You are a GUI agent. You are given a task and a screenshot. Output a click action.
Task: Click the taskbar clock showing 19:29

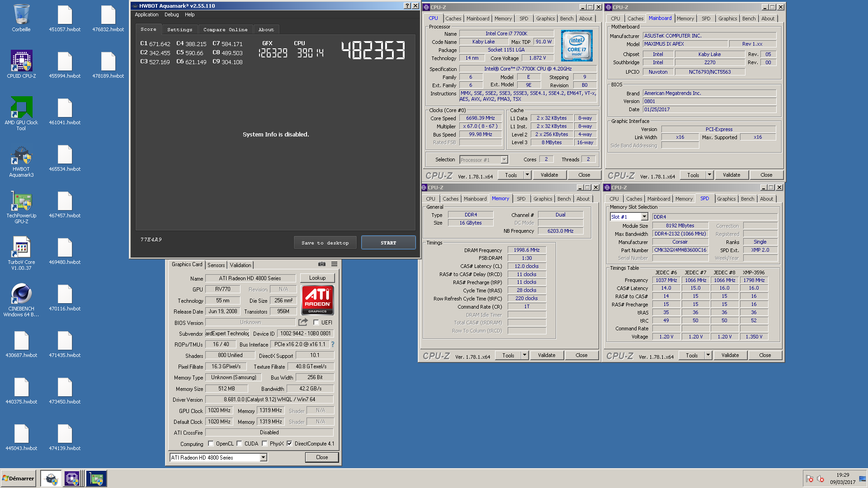click(x=843, y=475)
